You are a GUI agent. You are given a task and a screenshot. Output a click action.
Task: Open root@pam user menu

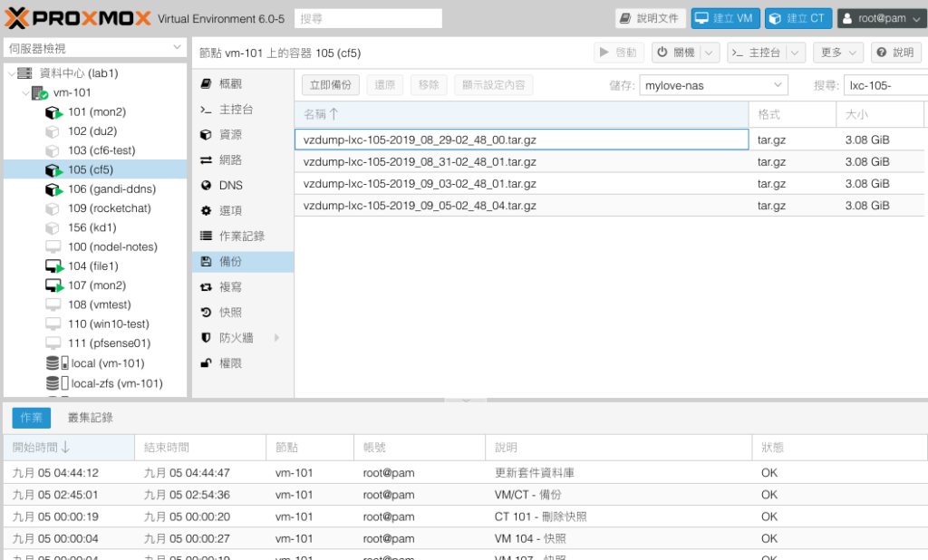pyautogui.click(x=882, y=18)
